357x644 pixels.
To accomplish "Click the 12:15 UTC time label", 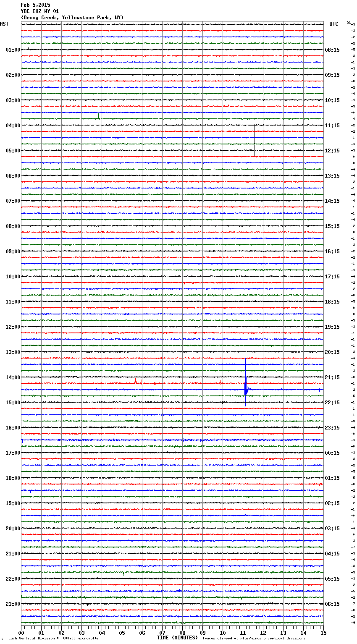I will pos(332,151).
